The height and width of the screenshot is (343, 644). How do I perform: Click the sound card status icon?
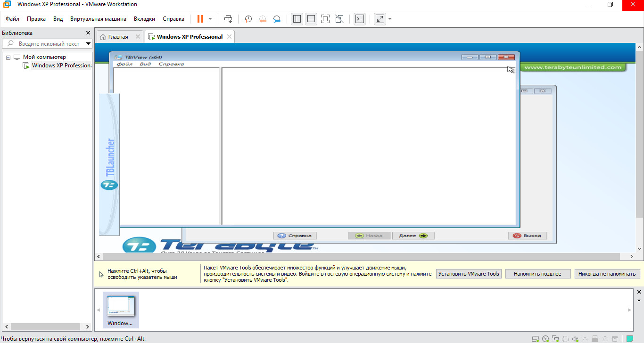[x=575, y=339]
